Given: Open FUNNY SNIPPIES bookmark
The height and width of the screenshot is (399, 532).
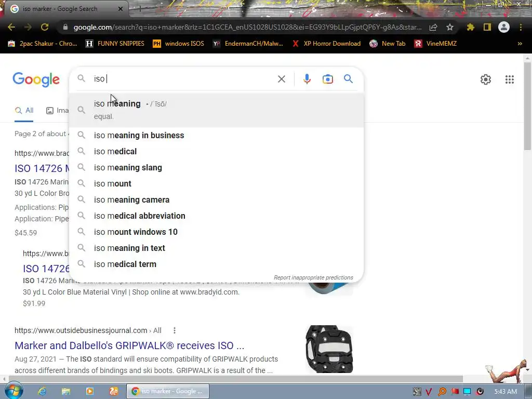Looking at the screenshot, I should pyautogui.click(x=115, y=44).
